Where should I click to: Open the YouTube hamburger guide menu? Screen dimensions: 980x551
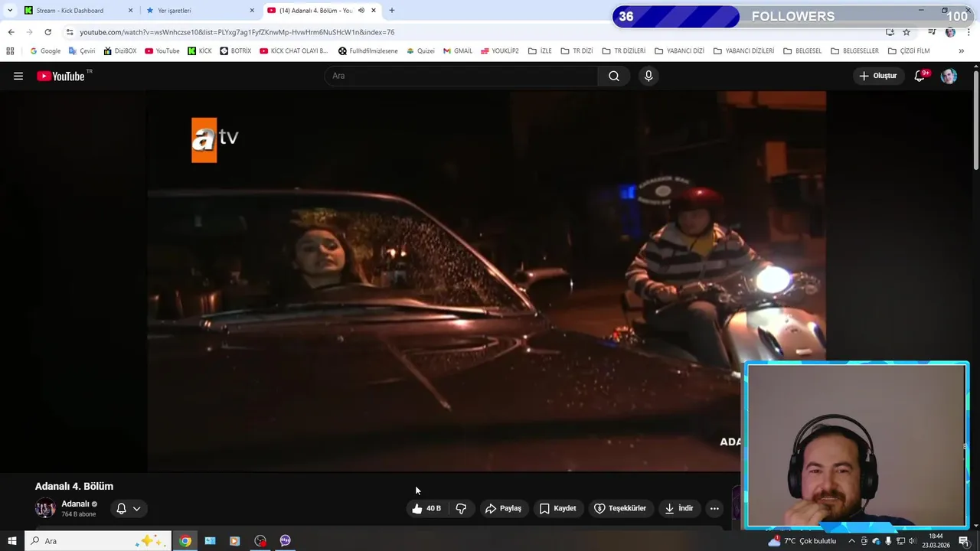click(18, 76)
